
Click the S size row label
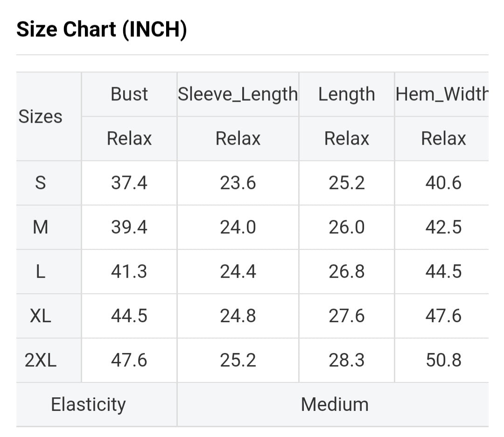pos(41,183)
